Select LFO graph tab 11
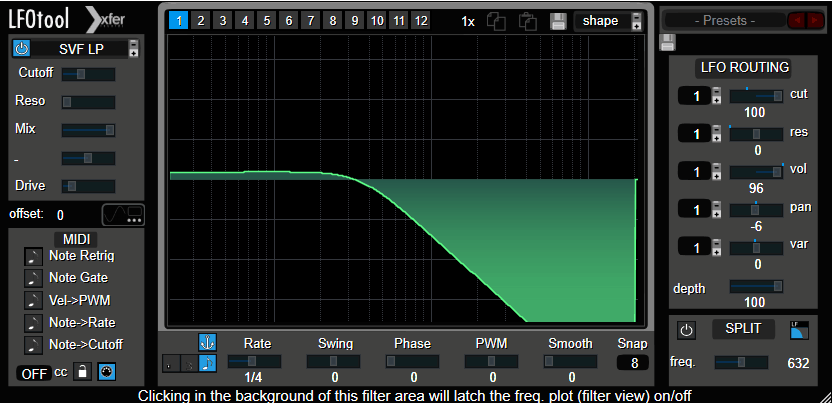Viewport: 832px width, 403px height. [399, 21]
